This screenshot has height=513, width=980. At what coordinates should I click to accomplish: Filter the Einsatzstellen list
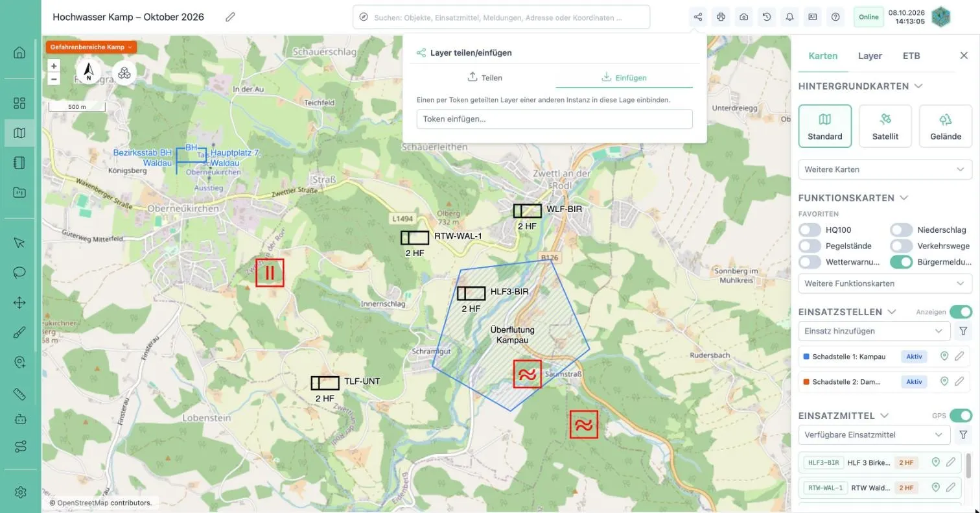point(963,331)
